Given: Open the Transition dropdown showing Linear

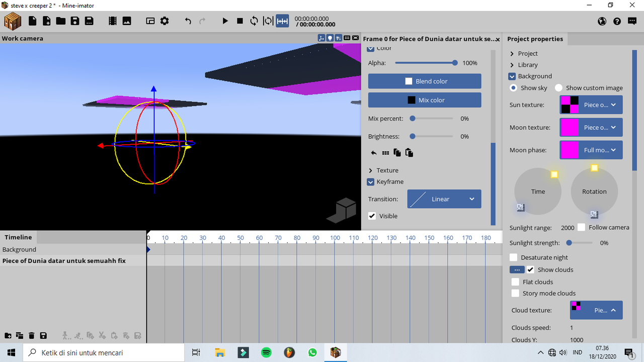Looking at the screenshot, I should [x=444, y=199].
